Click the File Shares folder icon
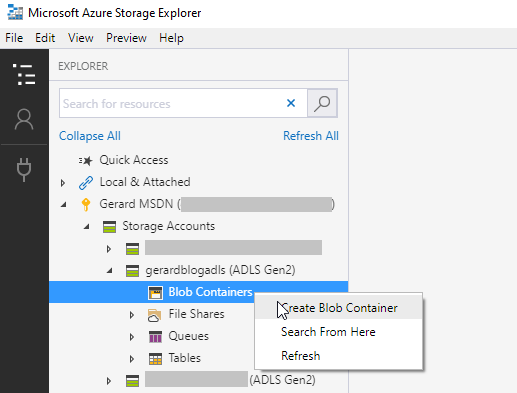Image resolution: width=517 pixels, height=393 pixels. (154, 315)
